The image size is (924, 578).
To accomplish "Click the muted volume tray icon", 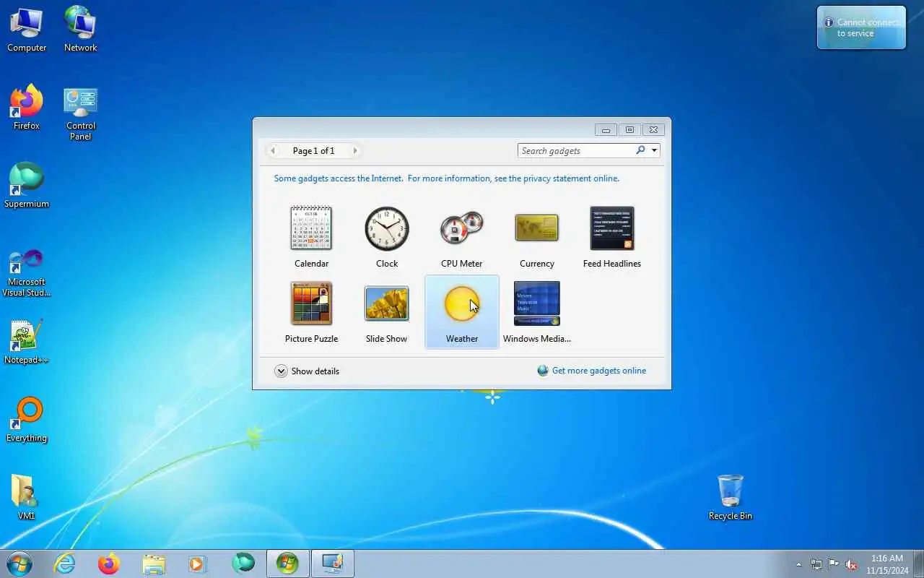I will point(851,564).
